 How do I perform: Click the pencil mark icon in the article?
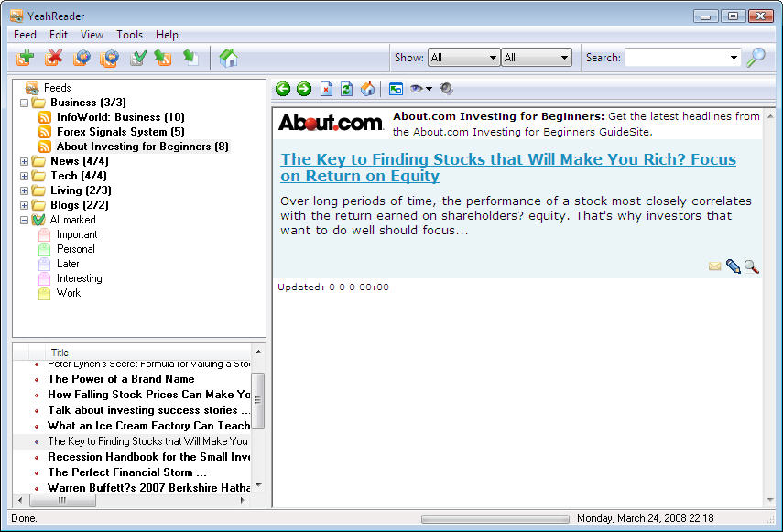[733, 266]
